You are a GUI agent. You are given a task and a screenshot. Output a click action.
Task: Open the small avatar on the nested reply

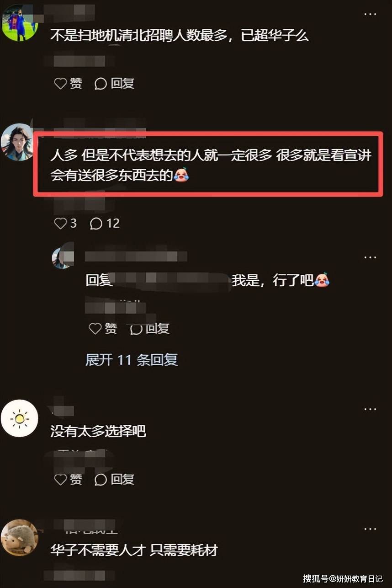click(x=62, y=257)
